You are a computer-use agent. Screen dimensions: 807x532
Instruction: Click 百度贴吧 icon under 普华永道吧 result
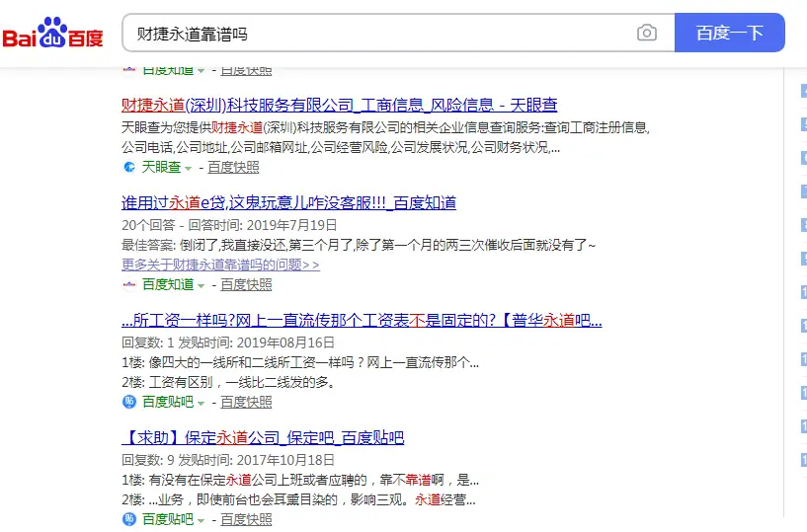pyautogui.click(x=129, y=402)
